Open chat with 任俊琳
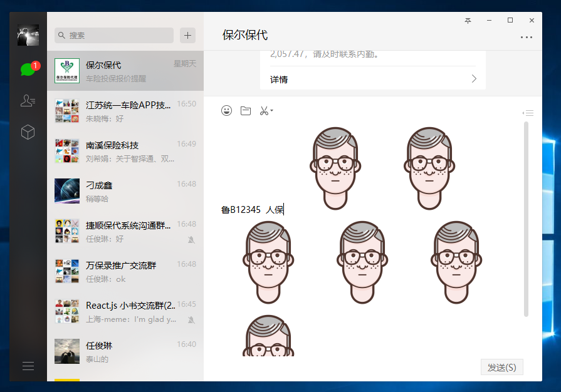 (x=125, y=351)
